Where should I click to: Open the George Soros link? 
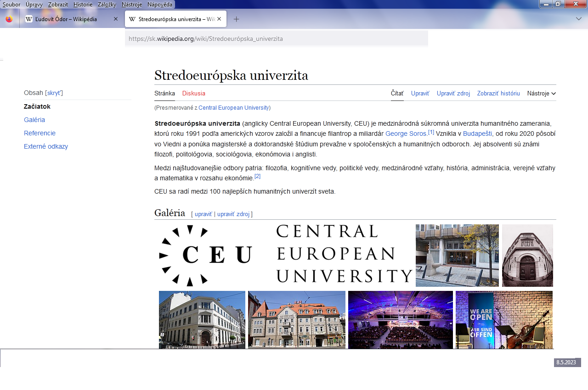coord(406,134)
